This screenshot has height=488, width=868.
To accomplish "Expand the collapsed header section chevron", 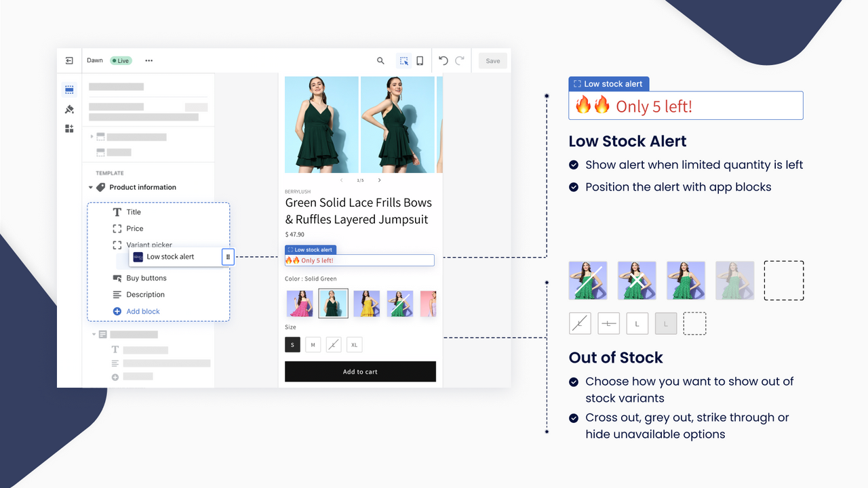I will tap(91, 136).
